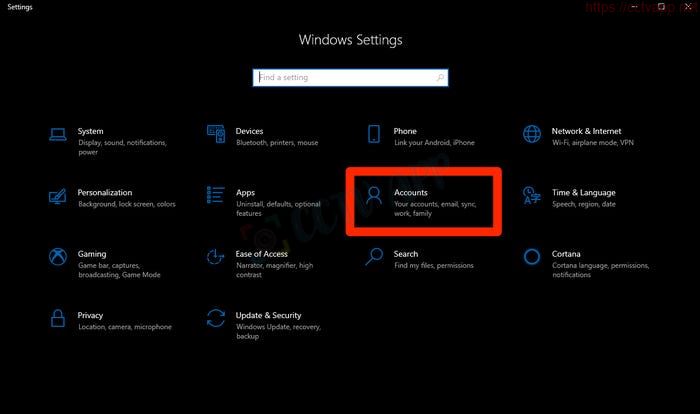Open Time & Language icon
700x414 pixels.
pyautogui.click(x=532, y=195)
